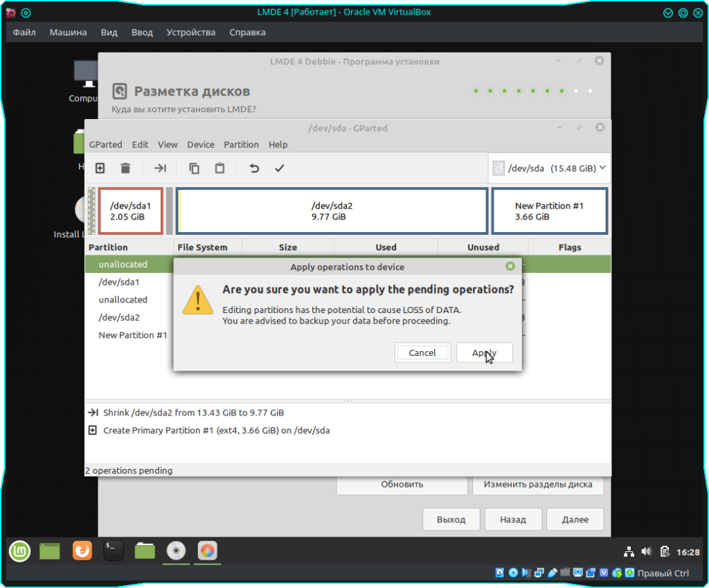This screenshot has width=709, height=588.
Task: Confirm with the Apply button
Action: click(x=485, y=353)
